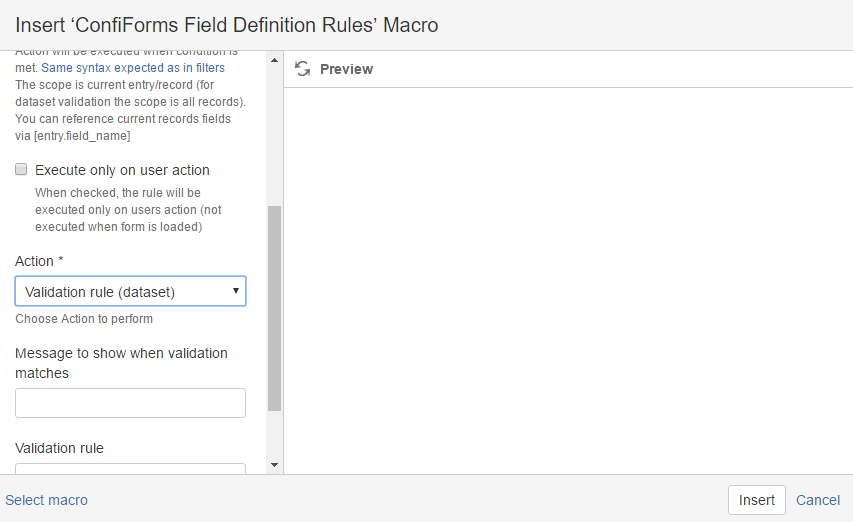Open the Select macro link
Image resolution: width=853 pixels, height=522 pixels.
coord(46,500)
